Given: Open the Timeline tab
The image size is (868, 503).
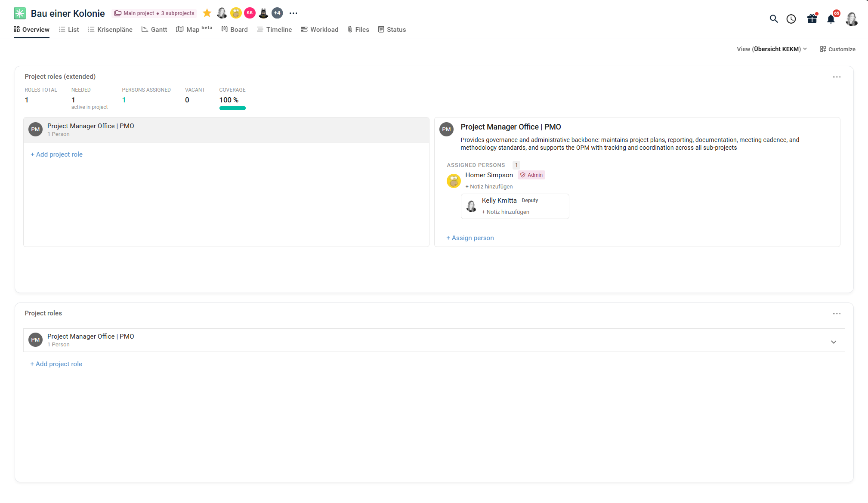Looking at the screenshot, I should click(274, 30).
